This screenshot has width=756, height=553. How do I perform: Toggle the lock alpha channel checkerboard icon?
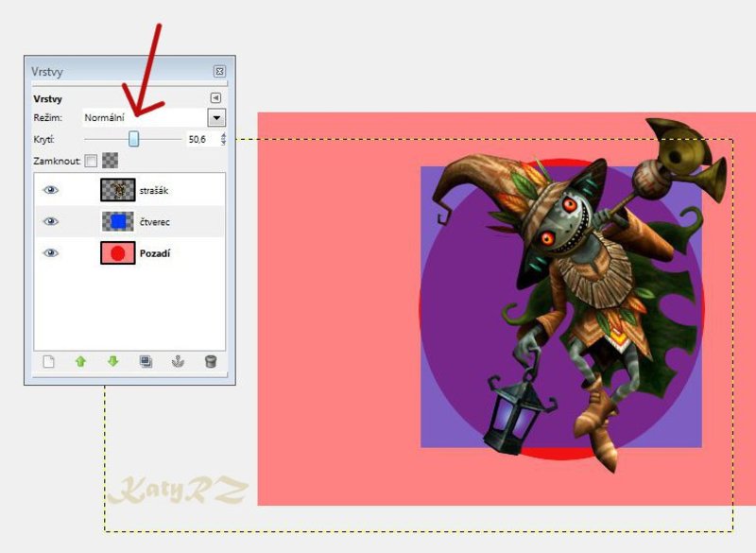tap(110, 161)
